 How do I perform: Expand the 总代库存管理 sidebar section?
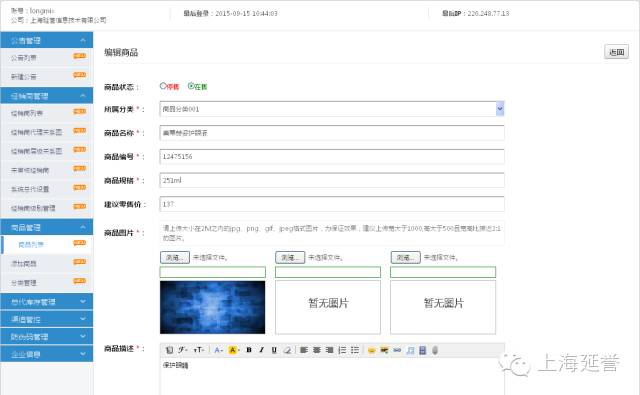coord(47,302)
